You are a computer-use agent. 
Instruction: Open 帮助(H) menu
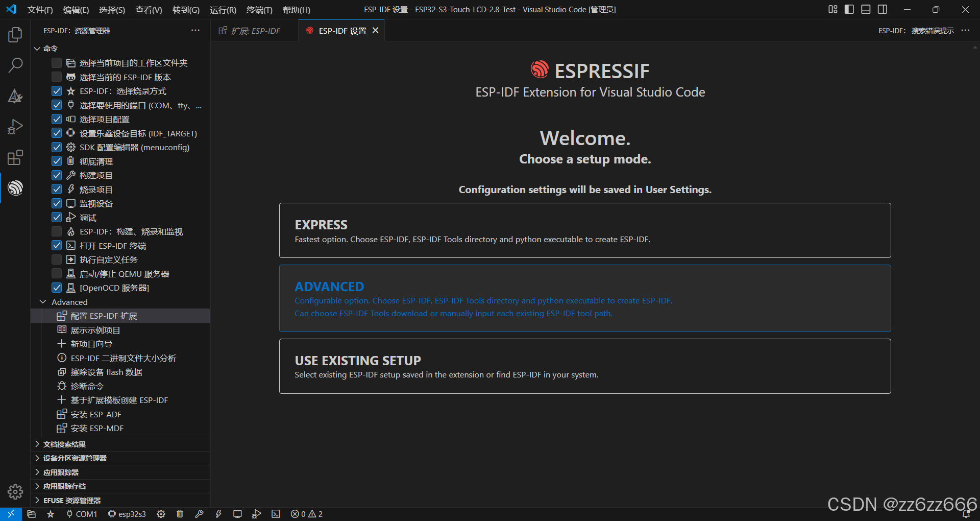pos(297,10)
